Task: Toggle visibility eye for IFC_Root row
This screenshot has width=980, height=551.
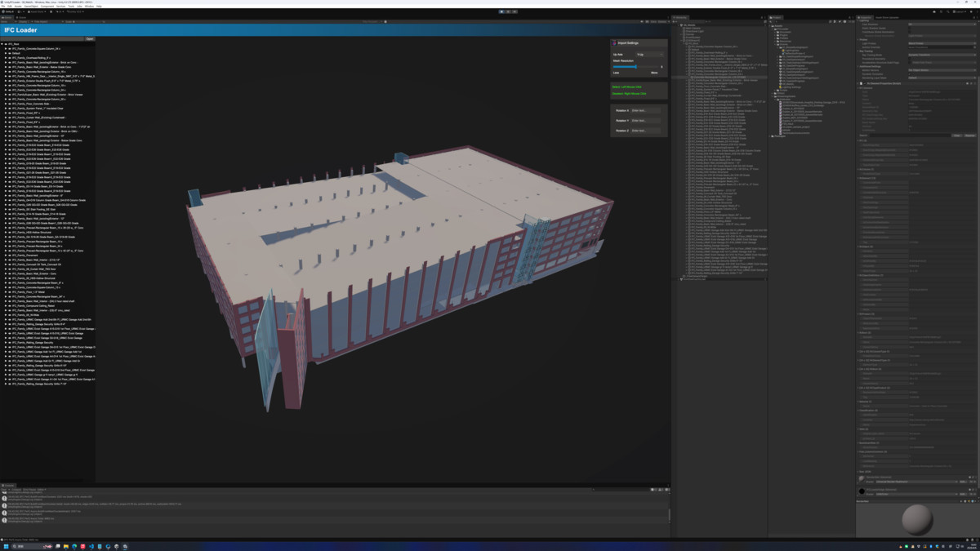Action: pyautogui.click(x=7, y=44)
